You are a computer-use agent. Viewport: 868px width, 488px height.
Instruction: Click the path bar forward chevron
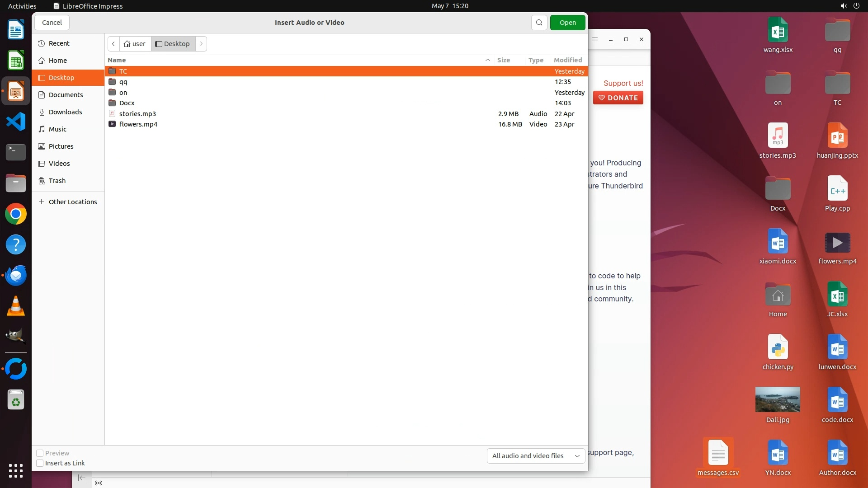[x=201, y=44]
